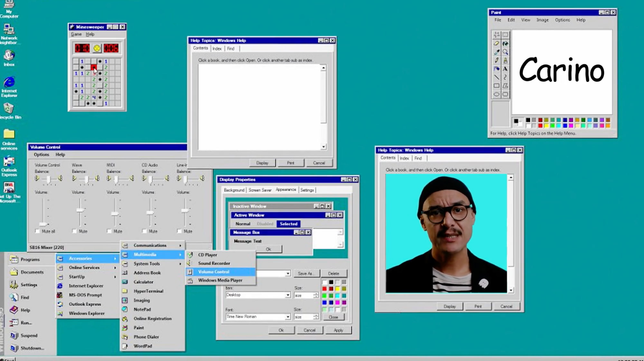Pick the Text 'A' tool in Paint
This screenshot has width=644, height=361.
coord(505,69)
